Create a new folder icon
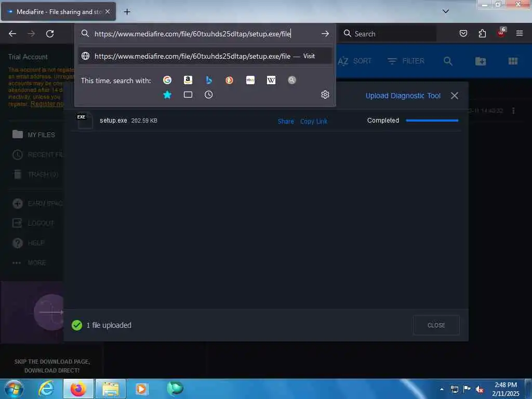The height and width of the screenshot is (399, 532). tap(481, 61)
